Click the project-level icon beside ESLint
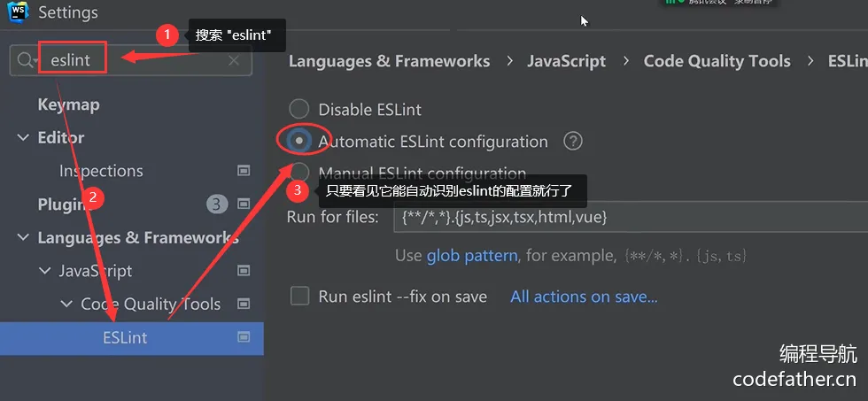 pos(244,337)
